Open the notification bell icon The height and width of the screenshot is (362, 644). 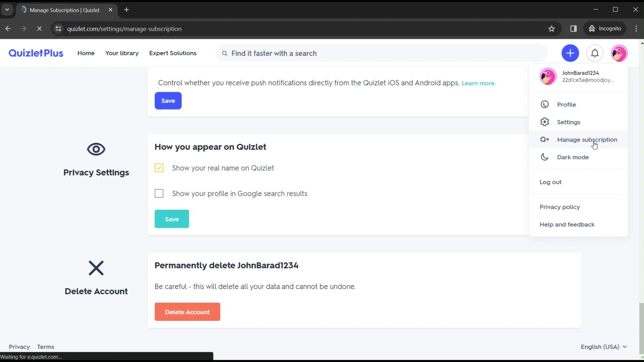(x=595, y=53)
